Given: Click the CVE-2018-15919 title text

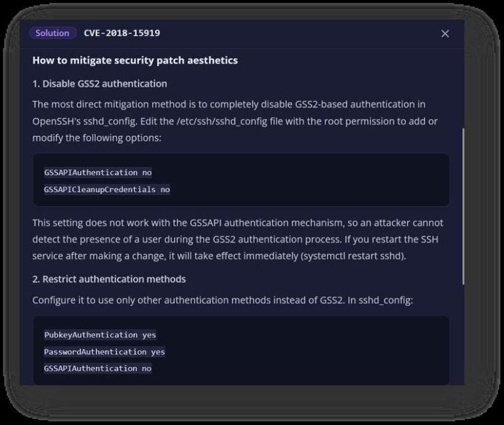Looking at the screenshot, I should [122, 33].
